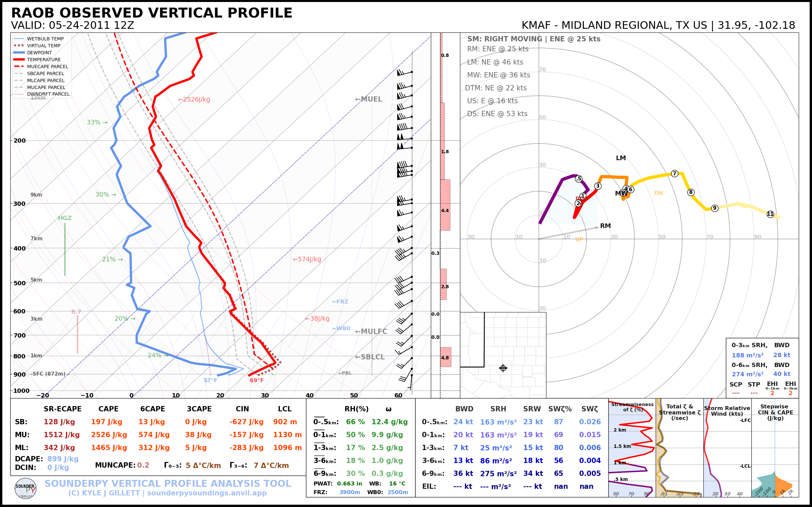Click the circled 7 km hodograph marker
Image resolution: width=812 pixels, height=507 pixels.
point(675,173)
